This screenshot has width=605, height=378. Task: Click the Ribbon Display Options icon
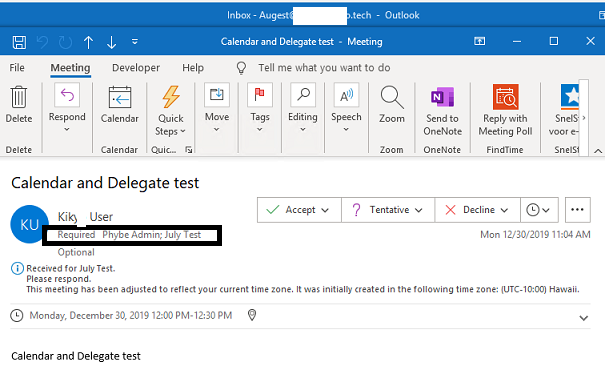tap(480, 41)
